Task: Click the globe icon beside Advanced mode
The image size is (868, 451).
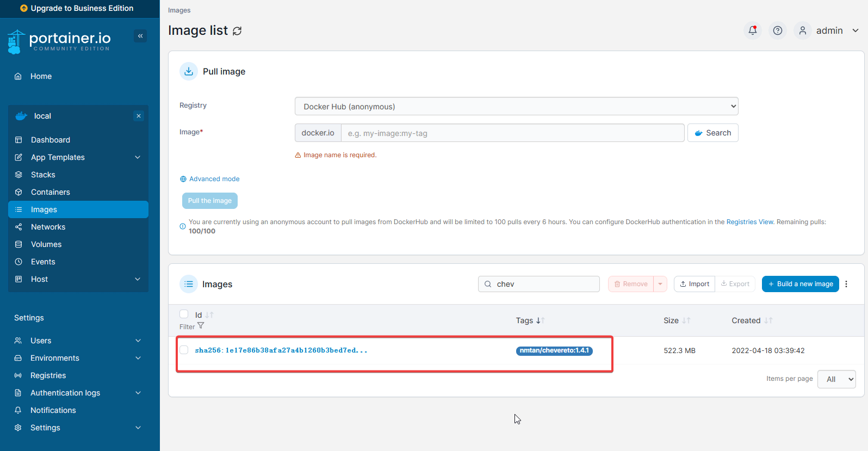Action: click(183, 179)
